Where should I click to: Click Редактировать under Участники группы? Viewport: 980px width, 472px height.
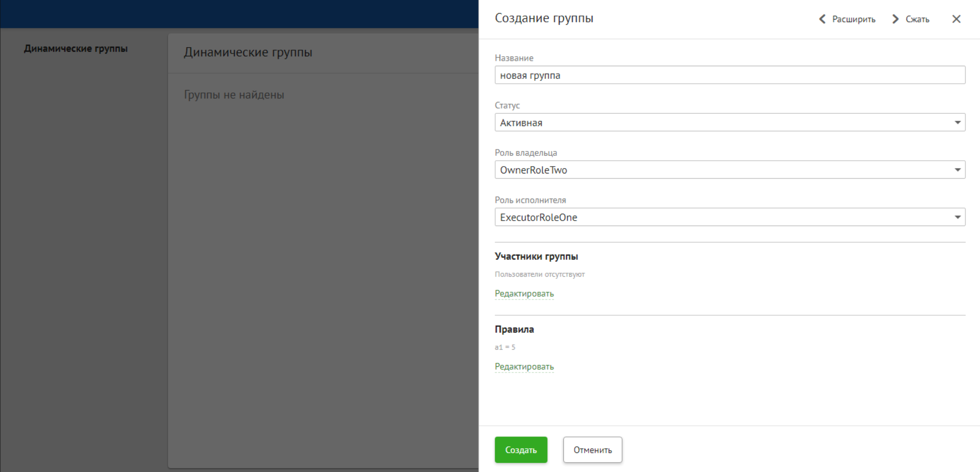[524, 293]
